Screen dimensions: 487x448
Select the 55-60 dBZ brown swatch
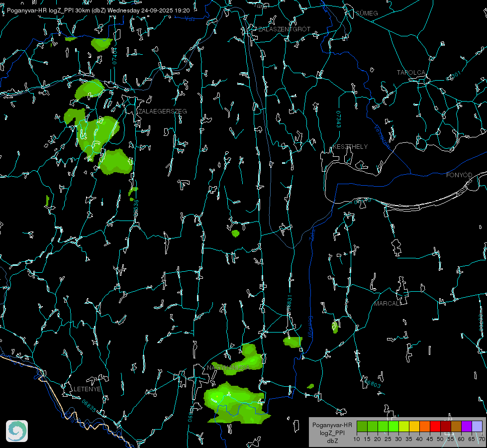click(x=456, y=426)
